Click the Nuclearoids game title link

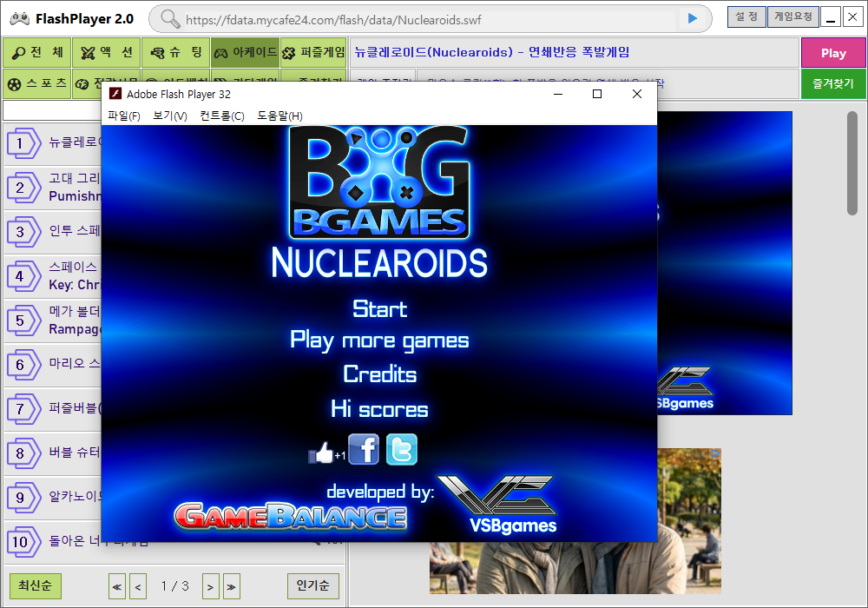click(491, 52)
